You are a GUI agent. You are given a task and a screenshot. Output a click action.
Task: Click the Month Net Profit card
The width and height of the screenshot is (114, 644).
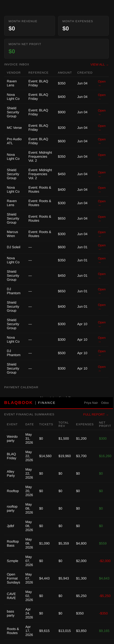[56, 49]
